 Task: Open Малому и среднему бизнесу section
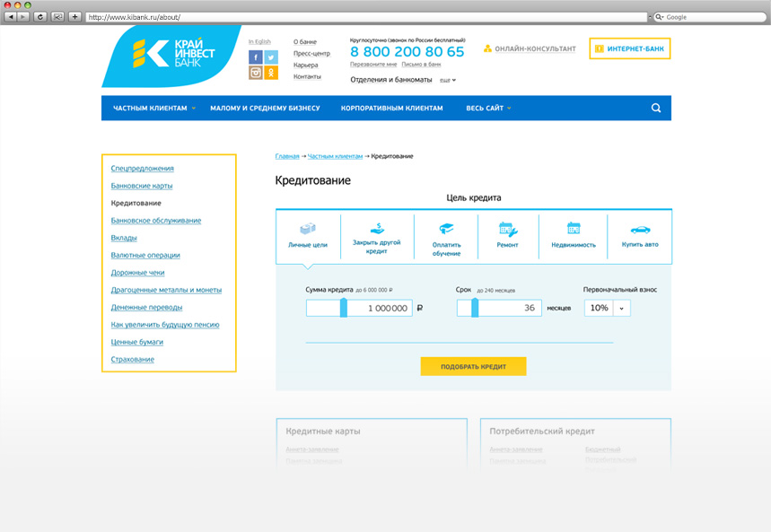tap(265, 109)
